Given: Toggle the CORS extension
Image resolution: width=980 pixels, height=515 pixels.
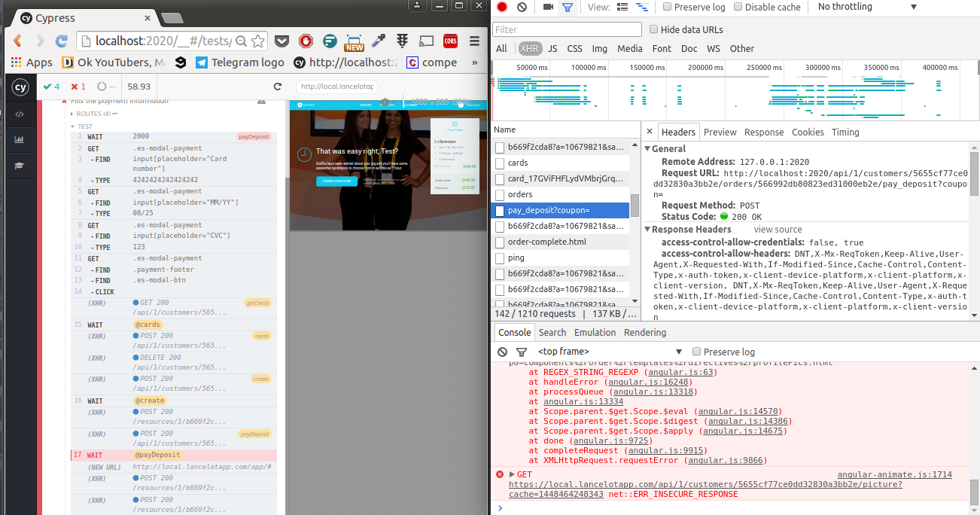Looking at the screenshot, I should point(450,41).
